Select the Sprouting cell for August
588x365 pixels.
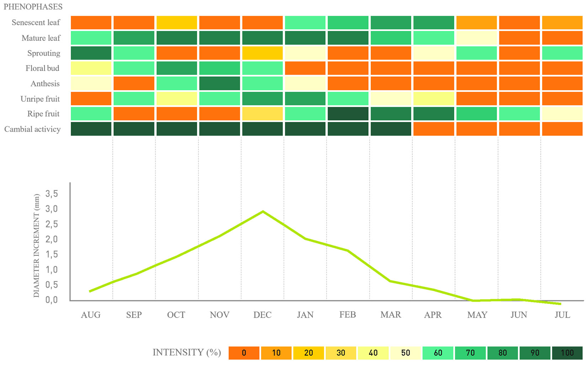click(x=91, y=53)
